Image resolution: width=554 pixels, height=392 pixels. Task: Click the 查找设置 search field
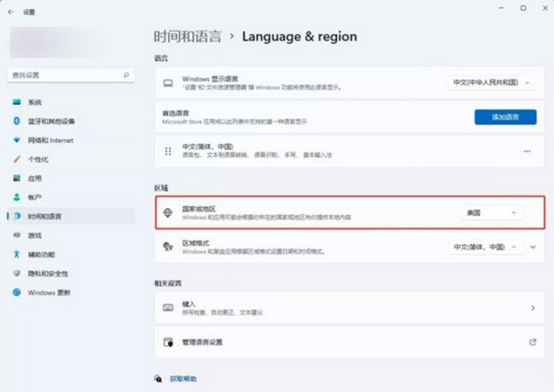(x=71, y=75)
